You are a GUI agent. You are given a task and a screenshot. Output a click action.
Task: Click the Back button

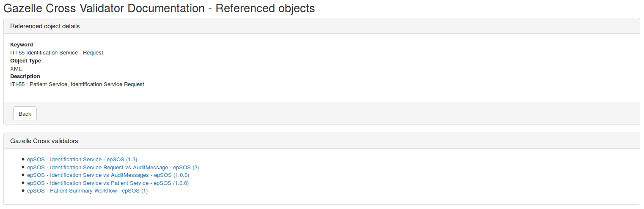coord(25,114)
